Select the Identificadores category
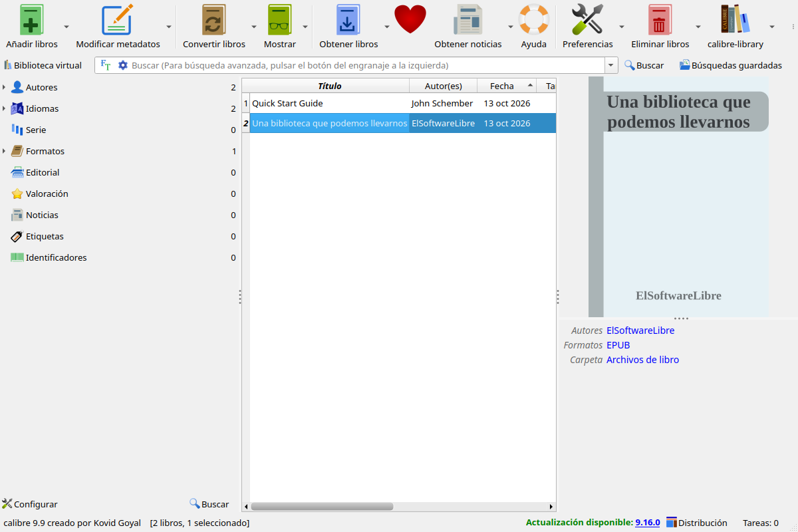798x532 pixels. click(x=56, y=257)
